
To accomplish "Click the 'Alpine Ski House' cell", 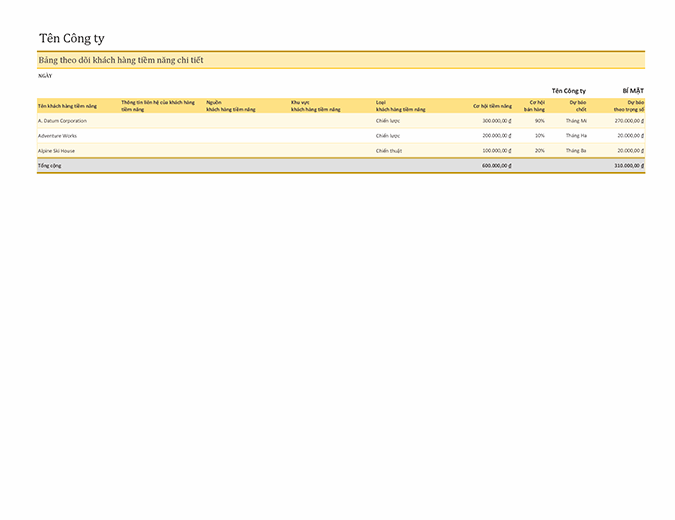I will [56, 150].
